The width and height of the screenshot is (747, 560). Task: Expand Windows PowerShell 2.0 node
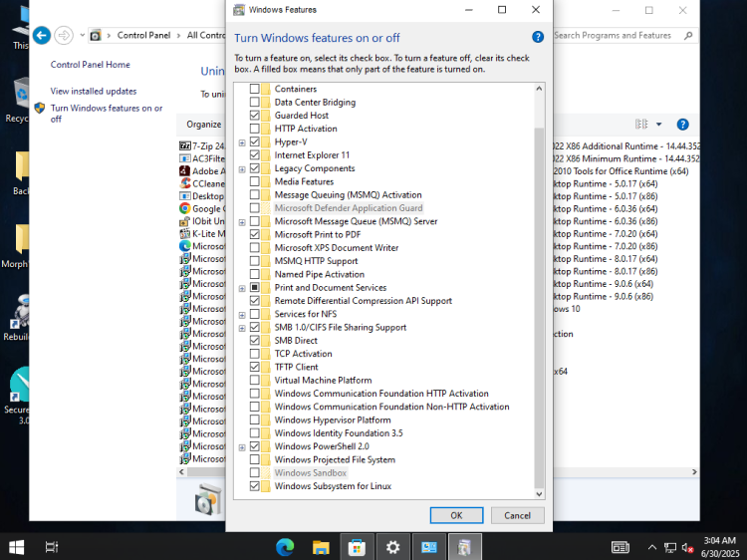(x=242, y=447)
